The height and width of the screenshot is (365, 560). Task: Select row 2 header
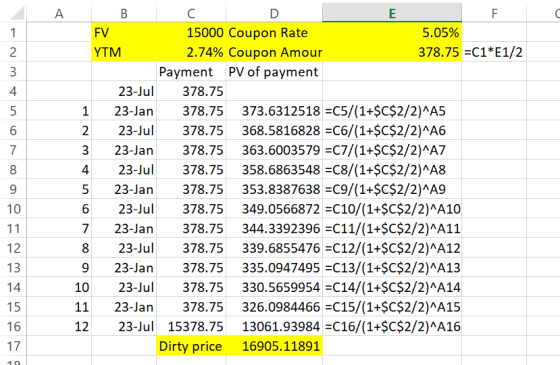click(x=13, y=52)
